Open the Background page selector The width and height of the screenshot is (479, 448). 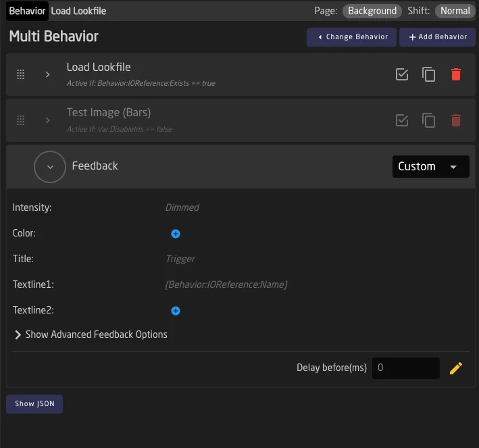point(372,11)
